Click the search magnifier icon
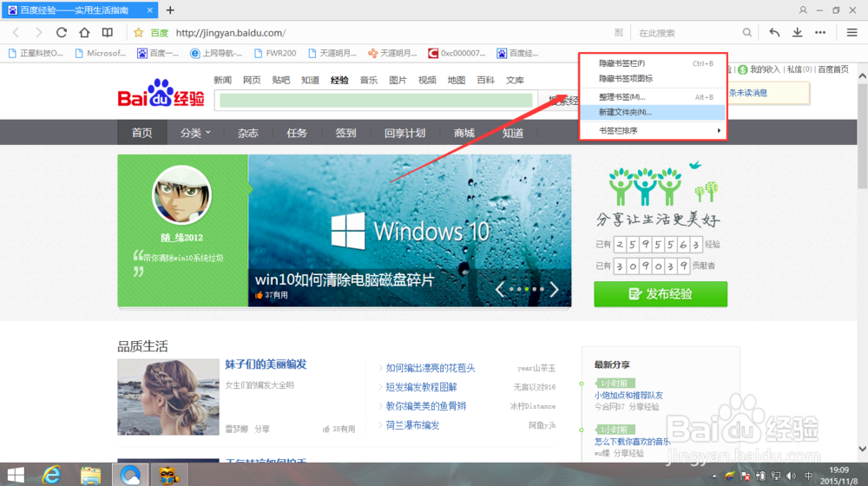The image size is (868, 486). tap(746, 33)
